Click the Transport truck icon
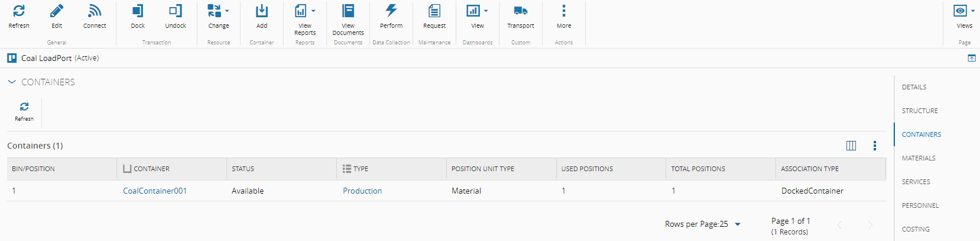980x241 pixels. pos(521,11)
